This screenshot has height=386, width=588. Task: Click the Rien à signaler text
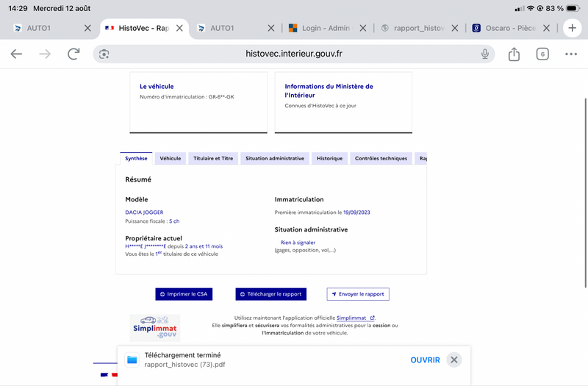[298, 243]
